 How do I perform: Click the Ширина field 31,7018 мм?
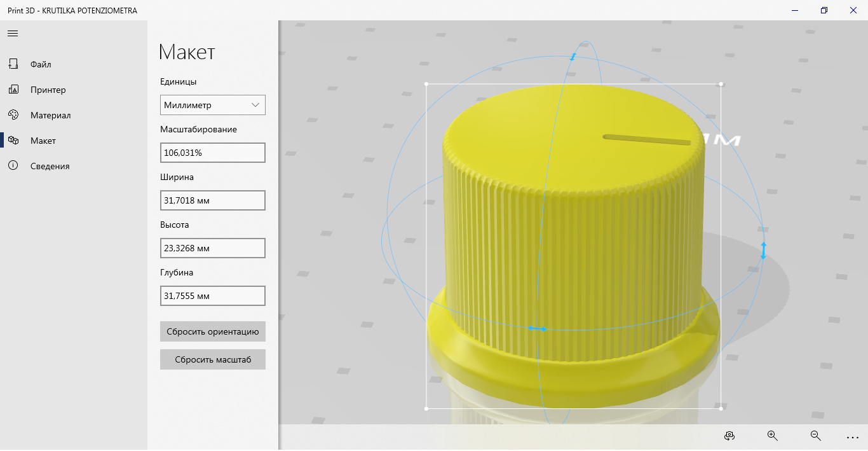(x=213, y=200)
